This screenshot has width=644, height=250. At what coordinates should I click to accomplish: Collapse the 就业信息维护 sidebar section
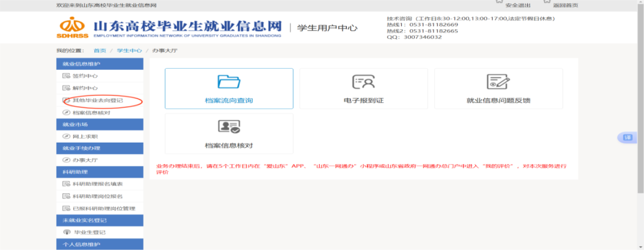pyautogui.click(x=100, y=63)
